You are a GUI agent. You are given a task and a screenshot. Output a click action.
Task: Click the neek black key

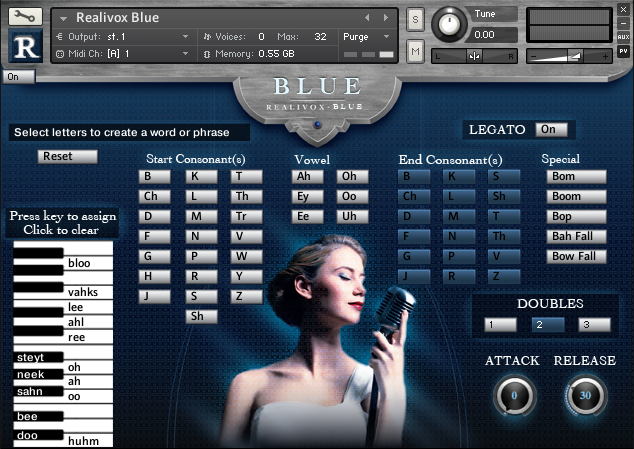[38, 374]
